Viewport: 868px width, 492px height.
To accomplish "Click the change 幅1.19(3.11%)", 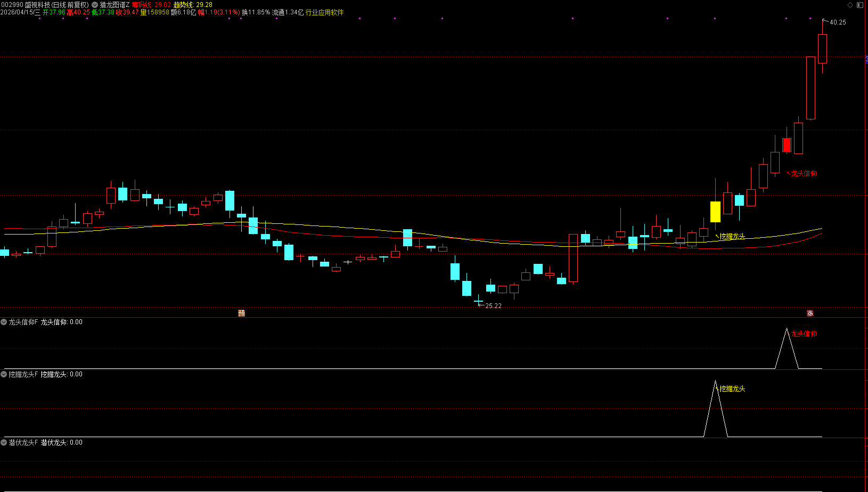I will (219, 12).
